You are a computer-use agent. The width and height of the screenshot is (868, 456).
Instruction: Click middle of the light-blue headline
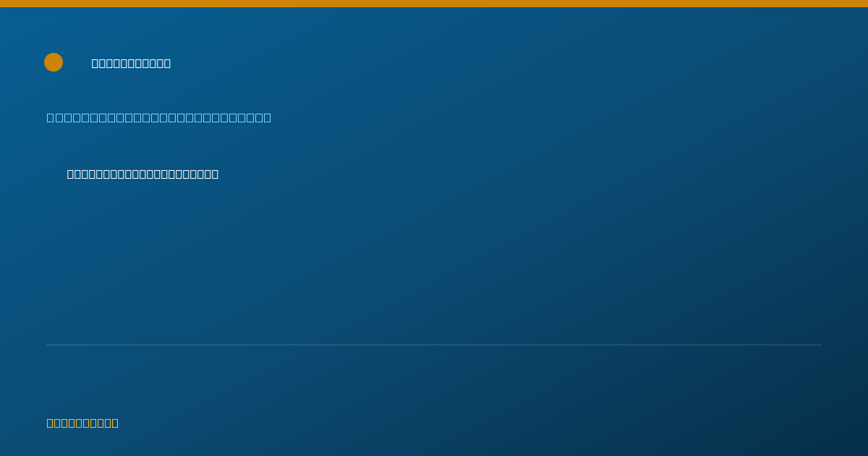159,117
